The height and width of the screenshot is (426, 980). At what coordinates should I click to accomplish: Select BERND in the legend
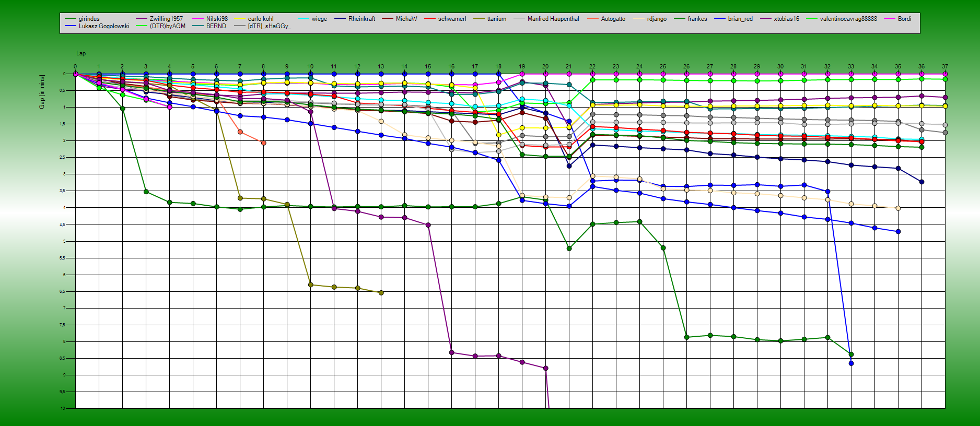(x=216, y=26)
